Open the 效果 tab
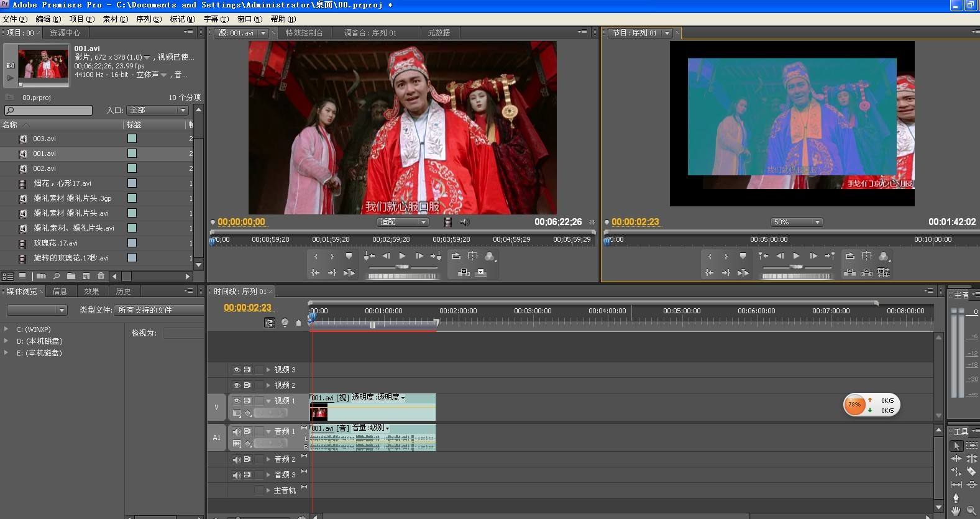980x519 pixels. pyautogui.click(x=91, y=291)
